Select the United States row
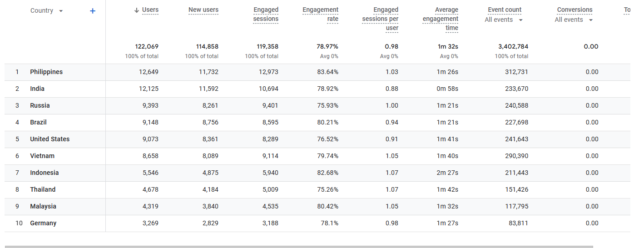Image resolution: width=644 pixels, height=248 pixels. 317,139
